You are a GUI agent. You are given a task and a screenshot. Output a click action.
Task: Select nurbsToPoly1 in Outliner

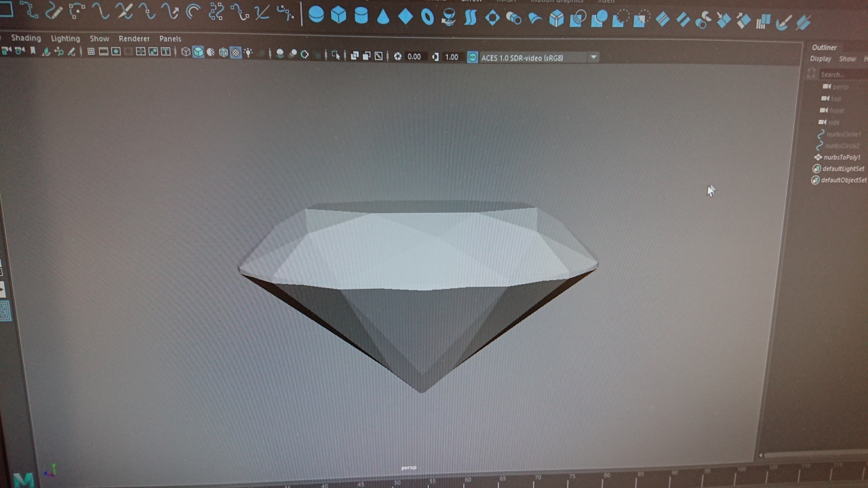click(842, 157)
